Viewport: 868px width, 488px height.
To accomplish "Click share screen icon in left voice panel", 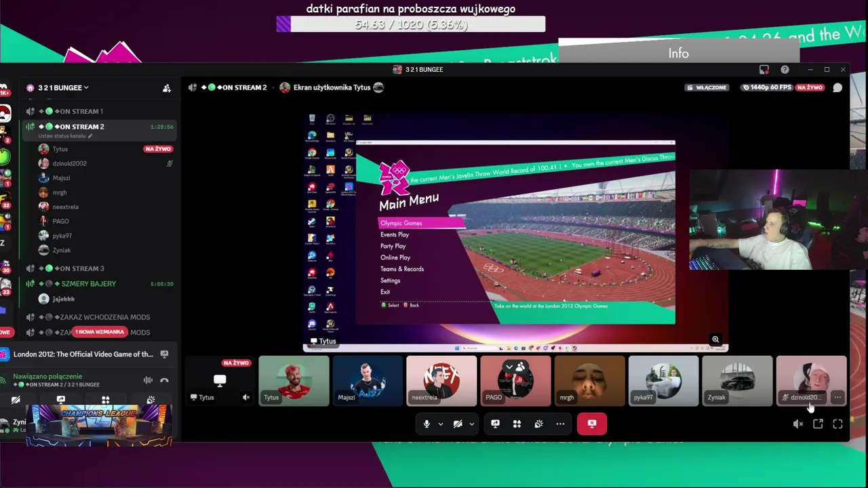I will pos(60,401).
